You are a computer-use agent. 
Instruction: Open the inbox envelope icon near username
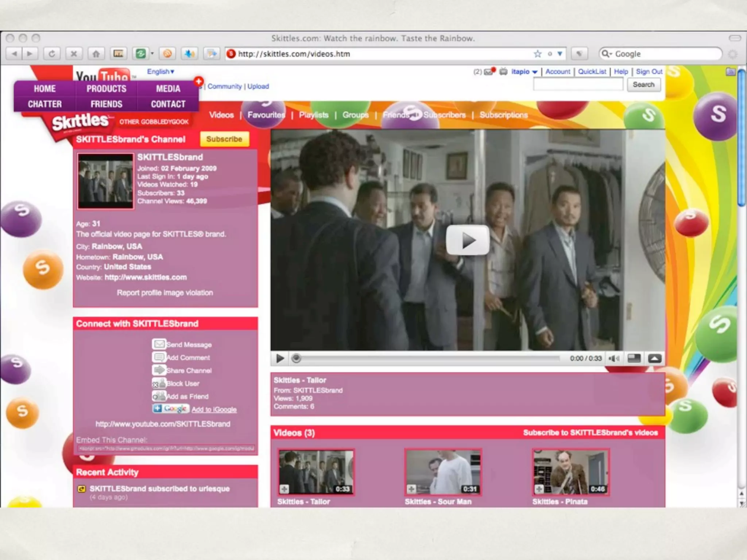pos(489,72)
